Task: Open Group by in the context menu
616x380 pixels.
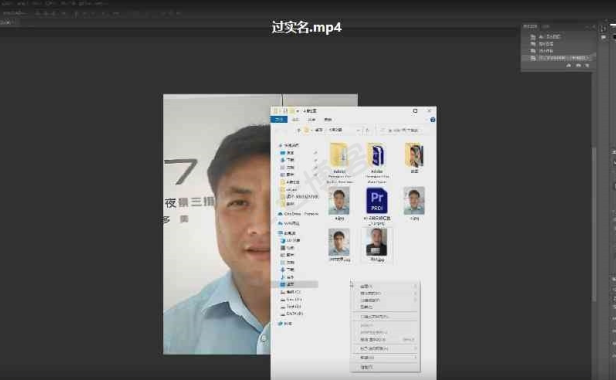Action: (x=385, y=300)
